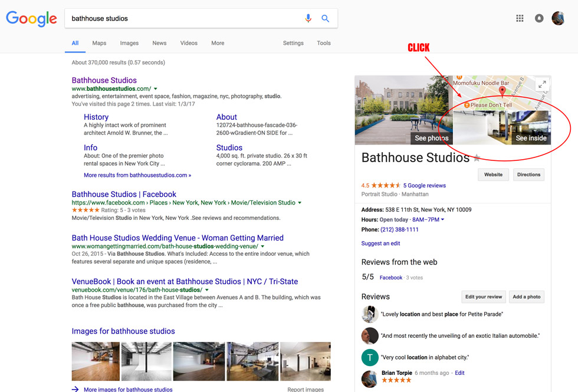Click Edit next to Brian Torpie review
This screenshot has height=392, width=578.
pos(459,373)
